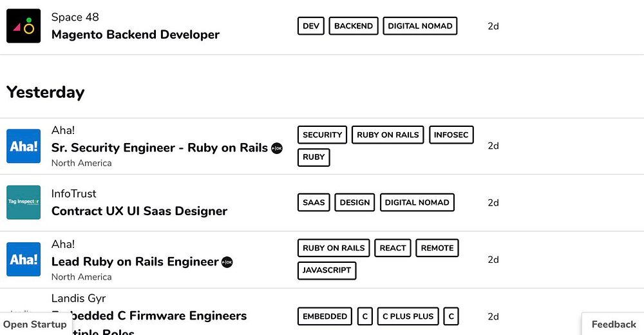Image resolution: width=644 pixels, height=335 pixels.
Task: Click the Aha! logo beside Sr. Security Engineer
Action: tap(23, 146)
